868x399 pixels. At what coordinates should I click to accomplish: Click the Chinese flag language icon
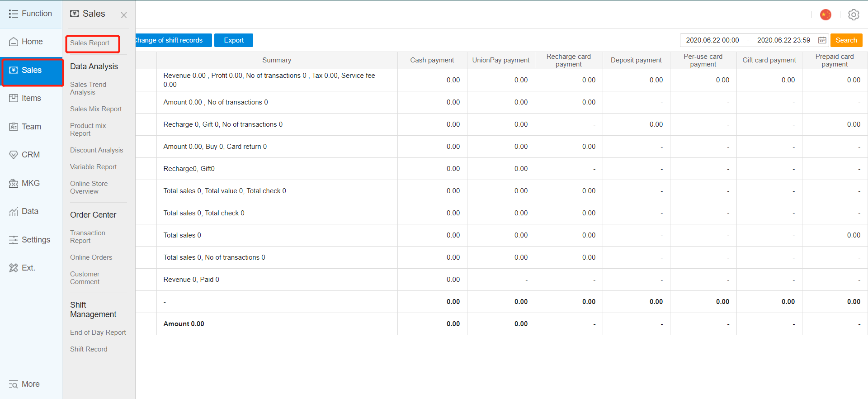point(826,15)
